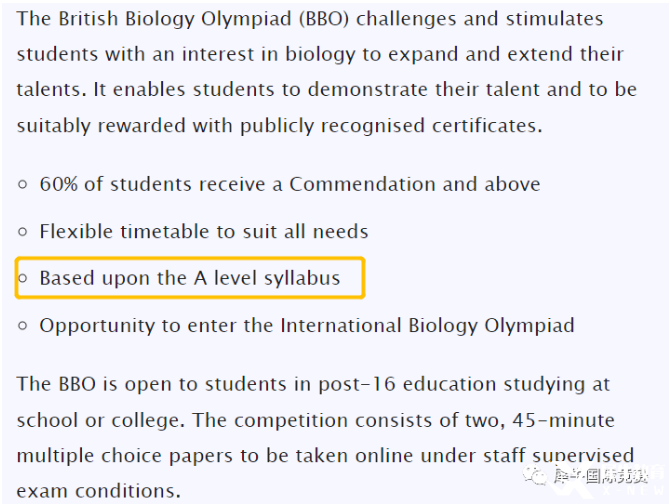This screenshot has height=504, width=670.
Task: Click the WeChat logo icon in watermark
Action: (535, 475)
